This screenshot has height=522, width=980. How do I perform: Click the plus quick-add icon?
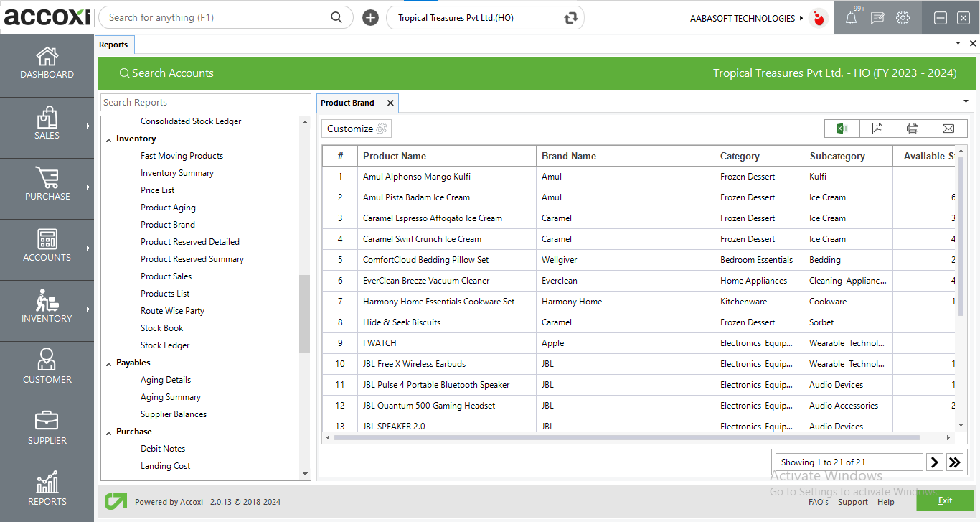pyautogui.click(x=370, y=18)
